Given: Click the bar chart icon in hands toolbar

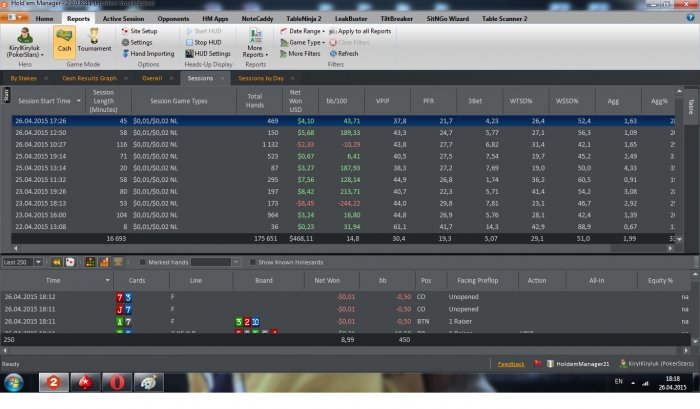Looking at the screenshot, I should click(104, 262).
